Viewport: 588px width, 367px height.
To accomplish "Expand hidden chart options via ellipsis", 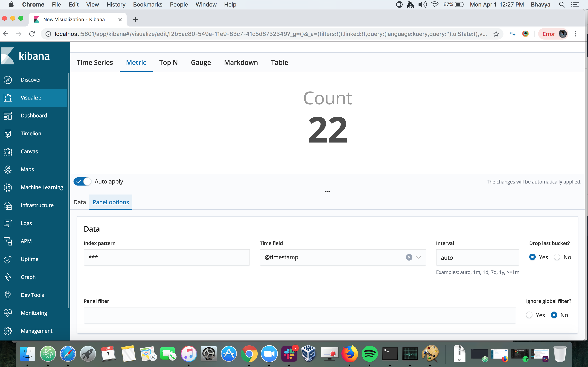I will click(327, 191).
